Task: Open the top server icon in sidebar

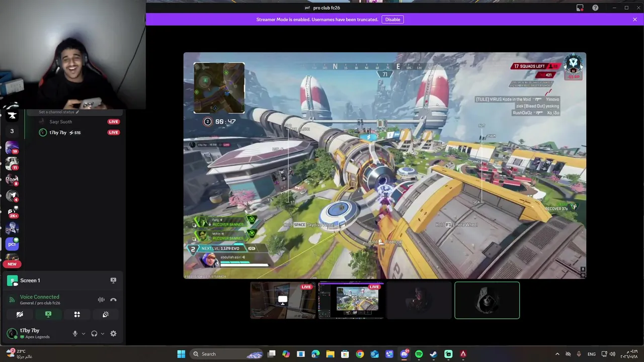Action: (12, 115)
